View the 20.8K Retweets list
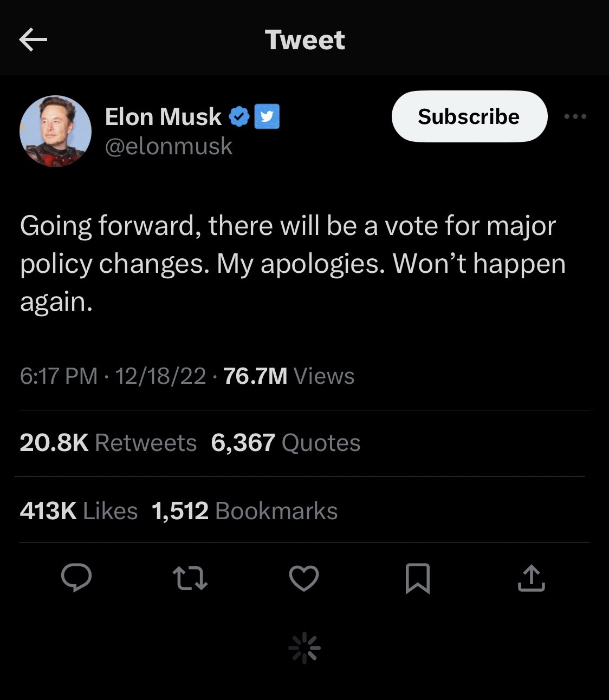609x700 pixels. tap(108, 443)
